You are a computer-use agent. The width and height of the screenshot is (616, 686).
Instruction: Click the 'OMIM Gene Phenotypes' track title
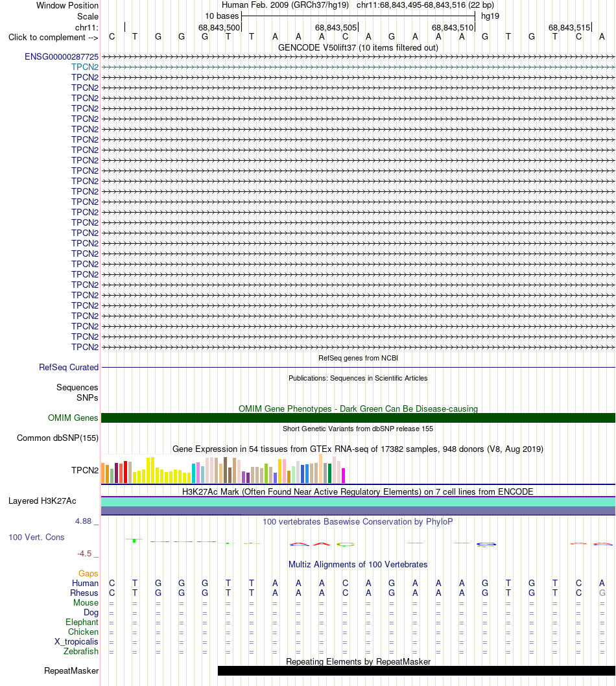[358, 408]
